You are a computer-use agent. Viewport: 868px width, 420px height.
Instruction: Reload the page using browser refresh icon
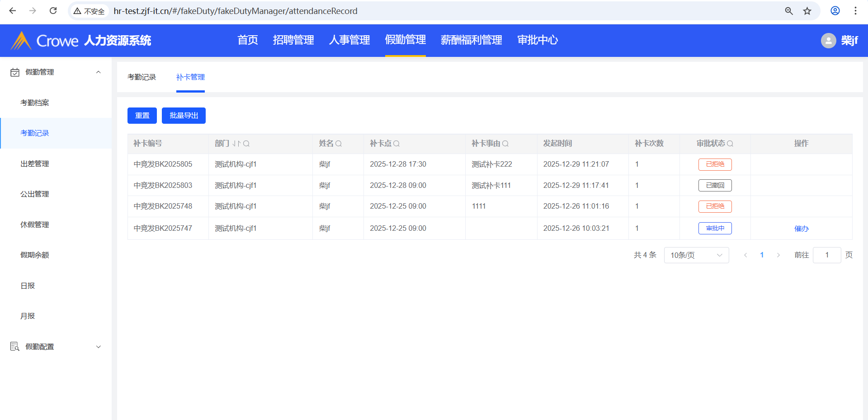(x=53, y=11)
